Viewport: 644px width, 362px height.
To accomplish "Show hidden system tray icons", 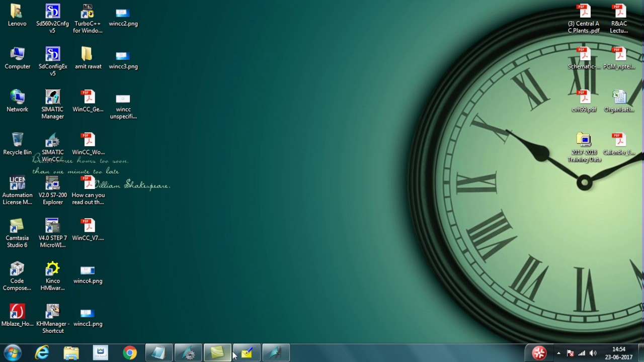I will [x=558, y=353].
